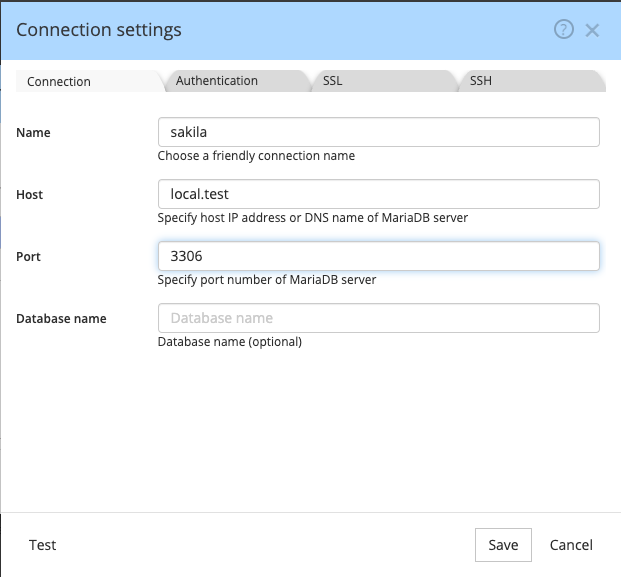Click the bold Name label

(33, 133)
